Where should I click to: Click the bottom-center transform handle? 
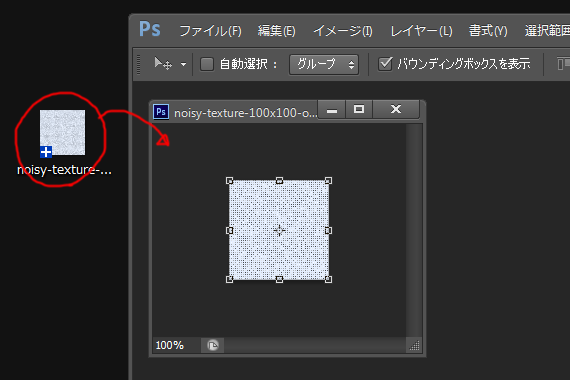(279, 279)
